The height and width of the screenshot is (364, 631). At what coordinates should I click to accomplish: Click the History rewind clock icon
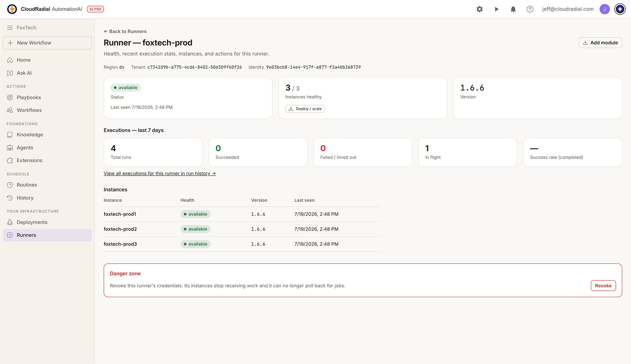tap(10, 198)
